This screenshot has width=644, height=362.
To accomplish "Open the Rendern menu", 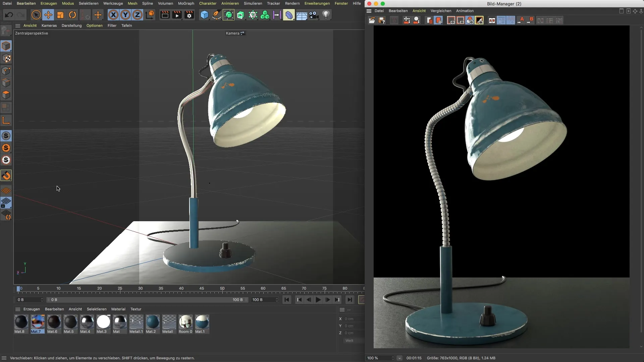I will [x=292, y=3].
